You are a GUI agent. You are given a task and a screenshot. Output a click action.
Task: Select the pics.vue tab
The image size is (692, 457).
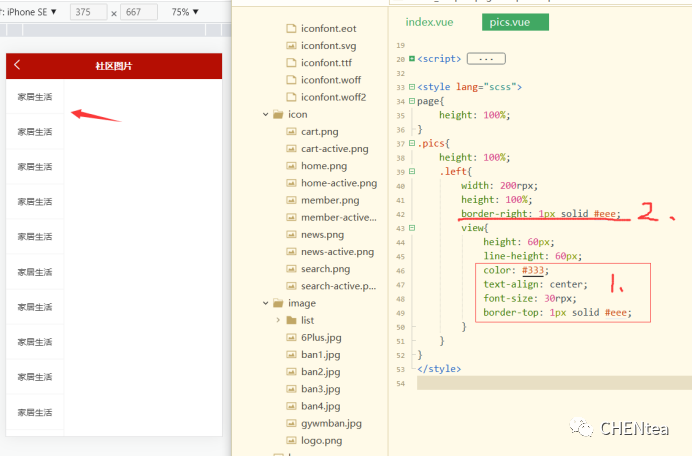click(x=514, y=22)
